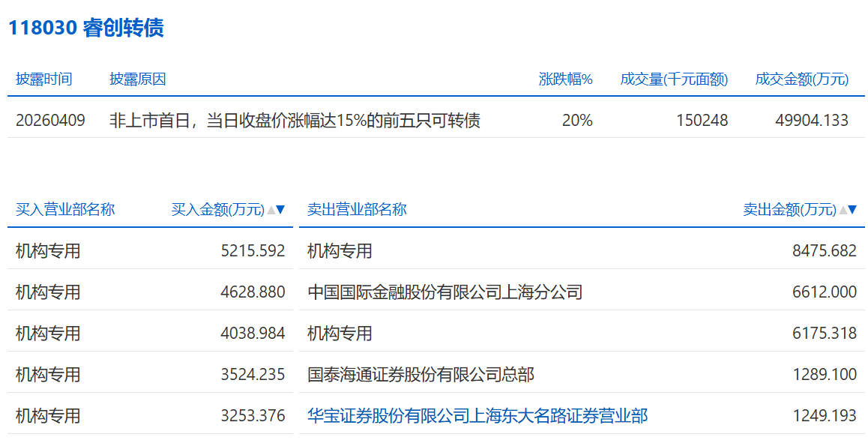The image size is (868, 440).
Task: Click descending sort arrow for 卖出金额
Action: 852,210
